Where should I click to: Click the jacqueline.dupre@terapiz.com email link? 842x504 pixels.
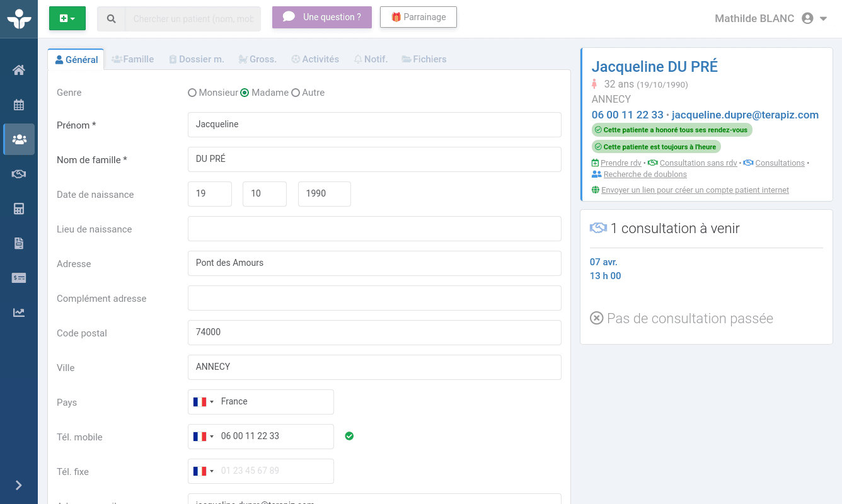pos(745,115)
